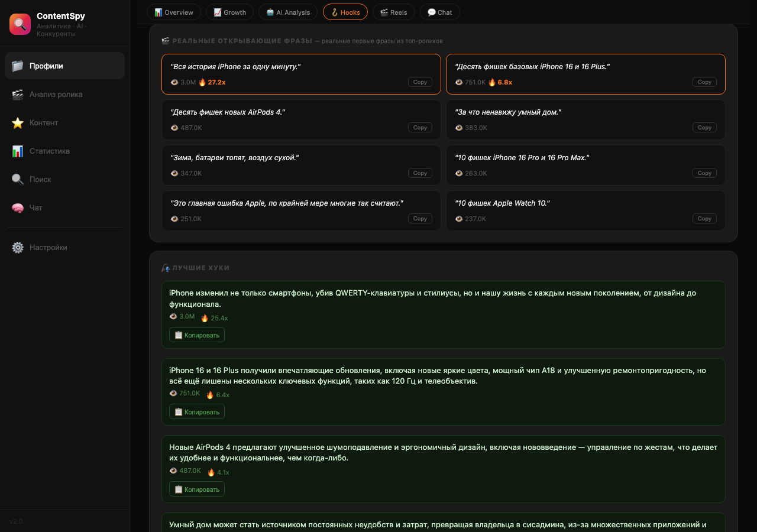Click the ContentSpy logo
Screen dimensions: 757x532
pos(20,24)
